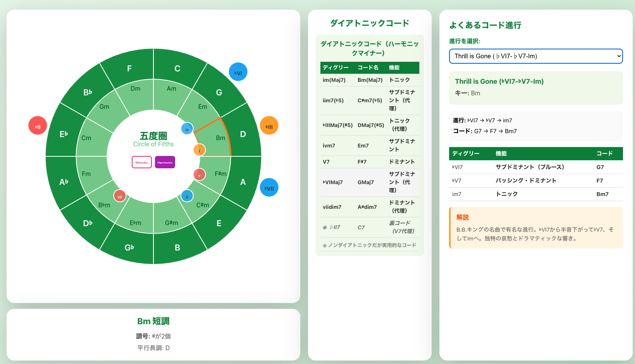Select the Am segment on inner ring

[x=171, y=89]
